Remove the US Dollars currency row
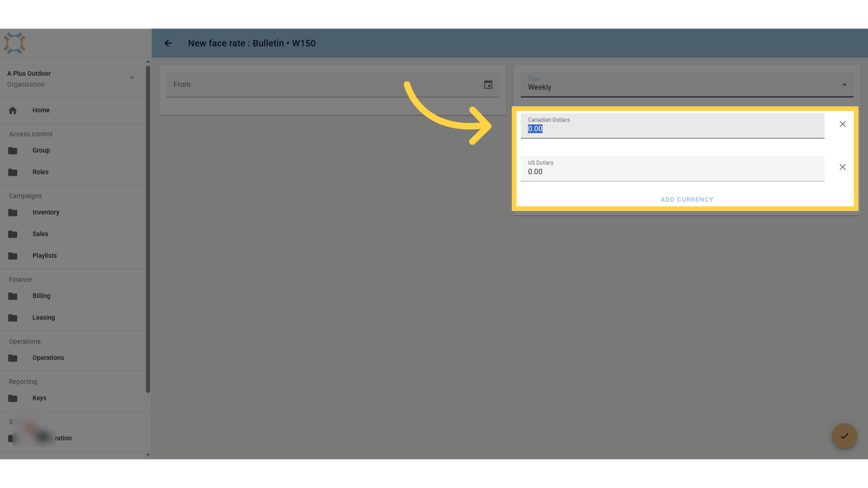868x488 pixels. pyautogui.click(x=843, y=167)
